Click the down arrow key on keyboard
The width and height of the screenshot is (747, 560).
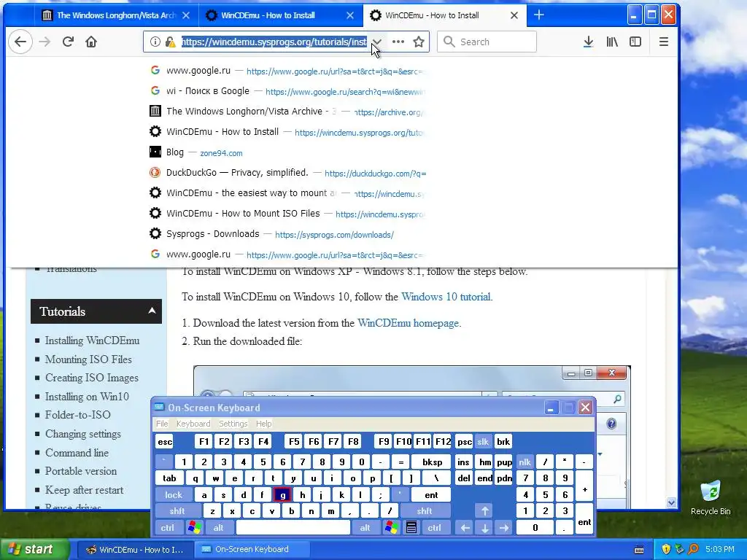[485, 528]
